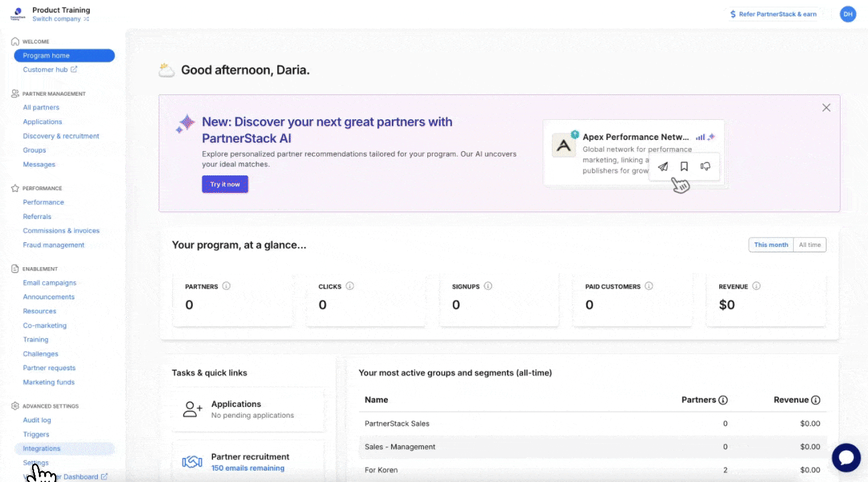Open the Applications sidebar item
The image size is (868, 482).
42,122
